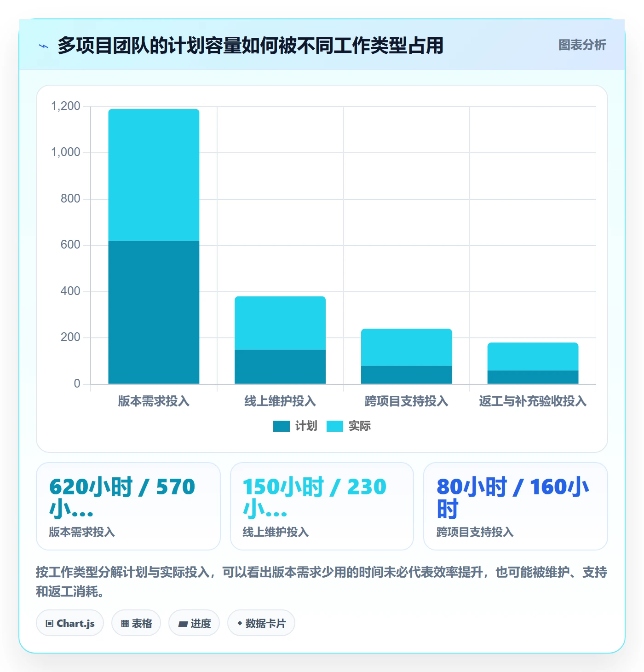Toggle the 计划 legend series

tap(295, 426)
